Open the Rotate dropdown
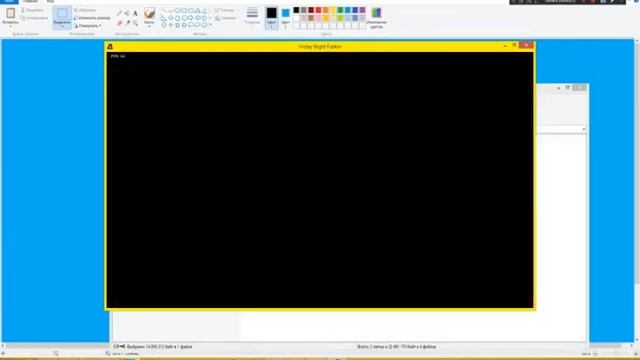Screen dimensions: 640x360 (x=88, y=26)
